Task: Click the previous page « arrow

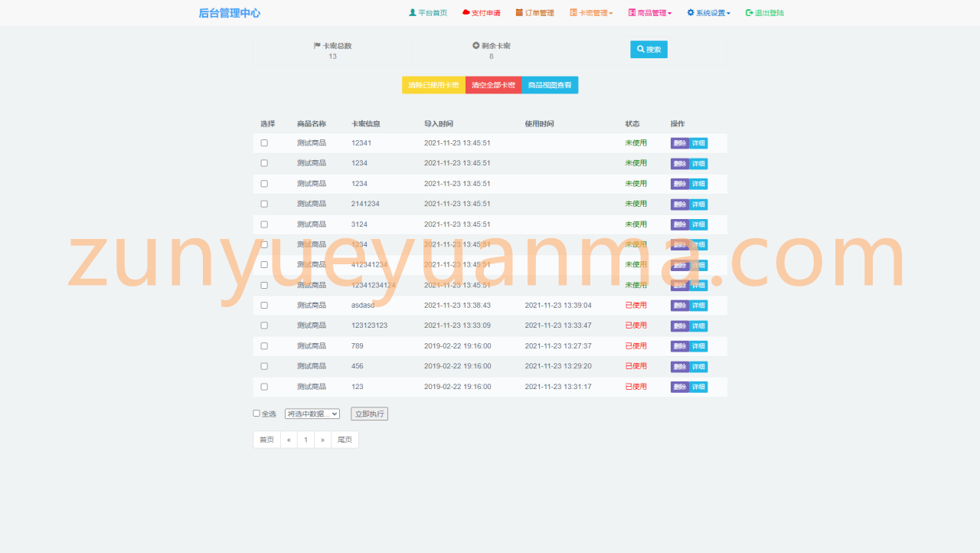Action: pos(289,440)
